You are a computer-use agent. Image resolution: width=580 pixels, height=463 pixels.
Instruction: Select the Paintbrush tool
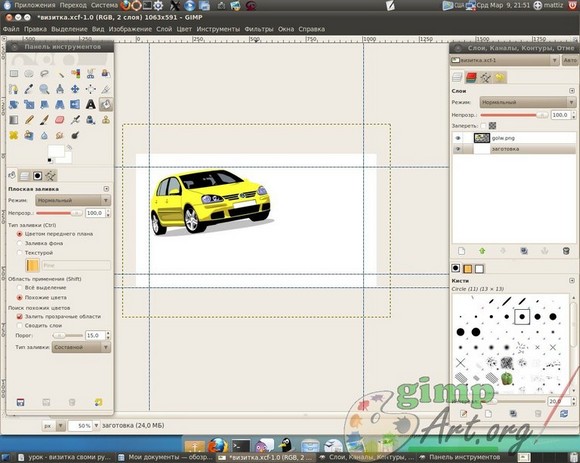pos(44,120)
